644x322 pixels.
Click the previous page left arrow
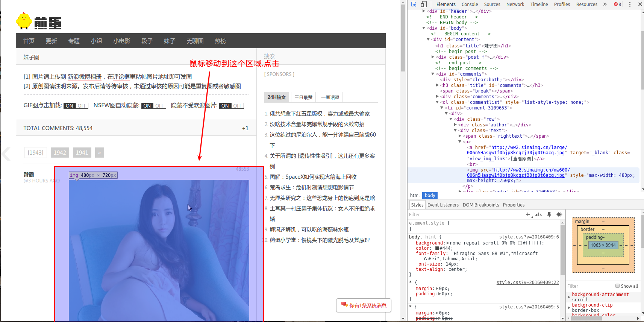tap(6, 154)
